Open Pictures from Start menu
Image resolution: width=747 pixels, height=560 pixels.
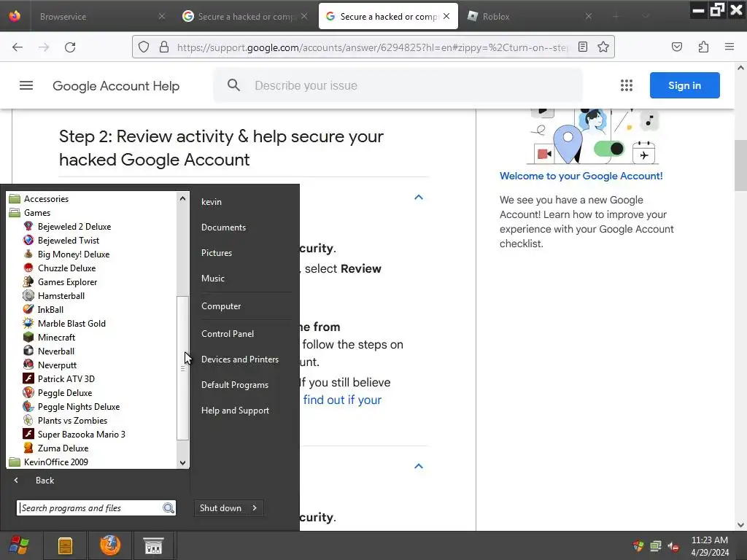tap(216, 253)
